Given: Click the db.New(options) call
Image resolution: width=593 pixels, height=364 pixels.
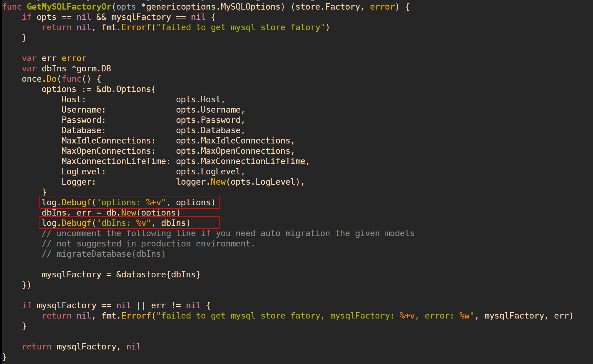Looking at the screenshot, I should [x=143, y=213].
